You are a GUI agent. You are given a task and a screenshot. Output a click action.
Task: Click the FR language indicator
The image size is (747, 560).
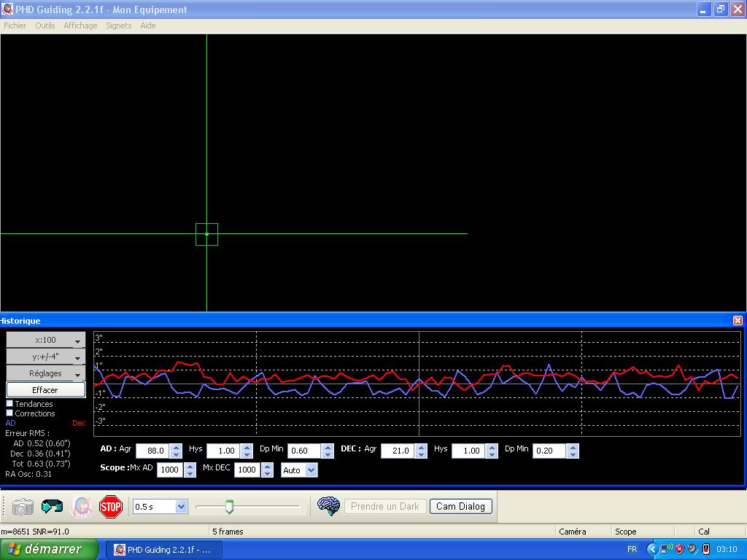[632, 550]
